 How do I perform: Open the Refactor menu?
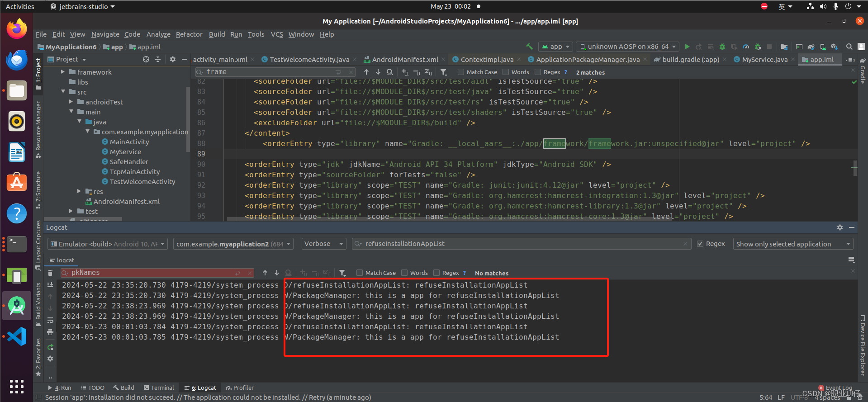coord(189,34)
